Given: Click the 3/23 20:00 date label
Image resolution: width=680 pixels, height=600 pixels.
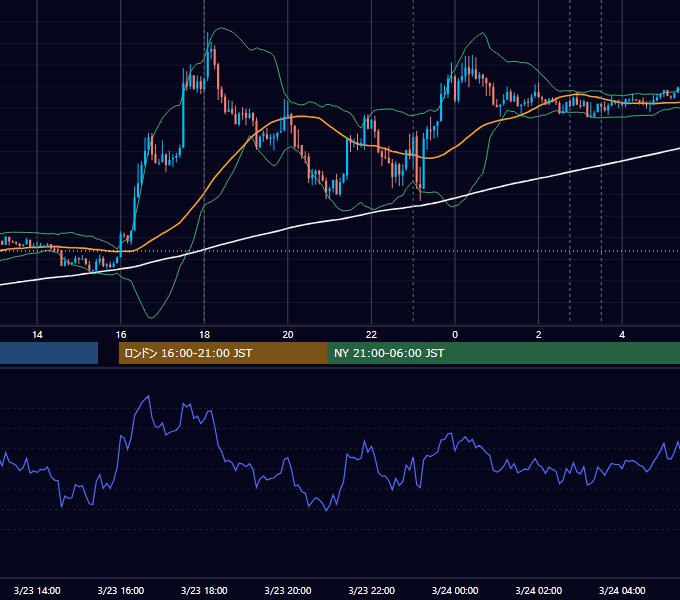Looking at the screenshot, I should [x=288, y=590].
